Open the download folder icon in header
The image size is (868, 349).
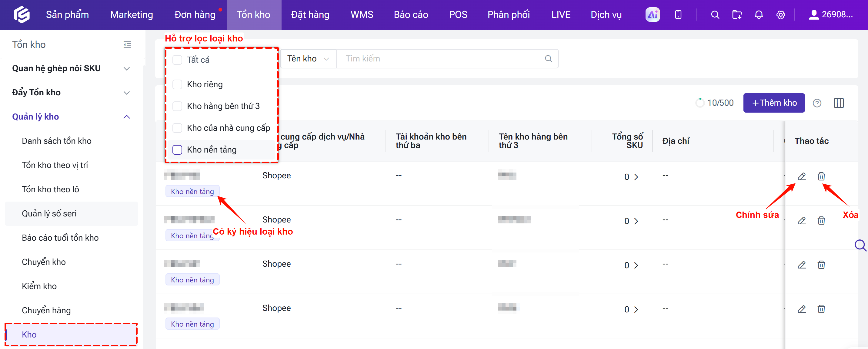click(x=736, y=15)
